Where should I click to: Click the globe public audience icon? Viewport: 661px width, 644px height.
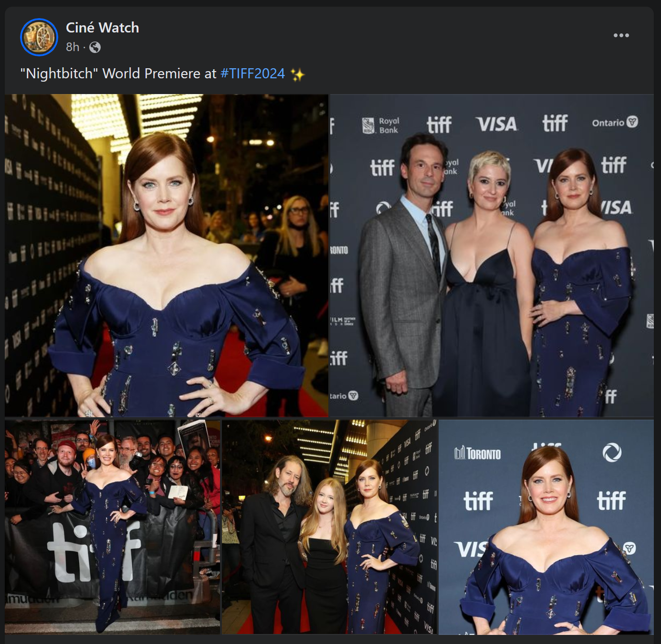[x=95, y=47]
